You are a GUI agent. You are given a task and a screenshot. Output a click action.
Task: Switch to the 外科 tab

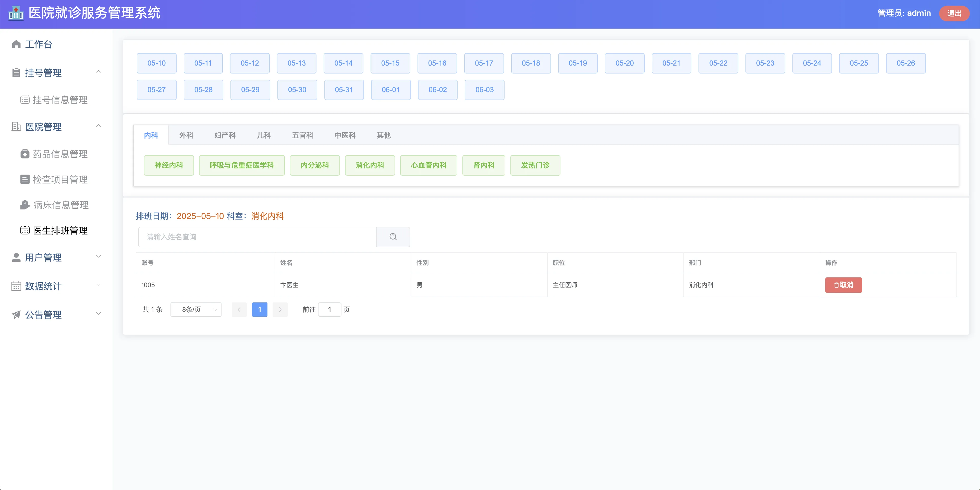point(186,135)
